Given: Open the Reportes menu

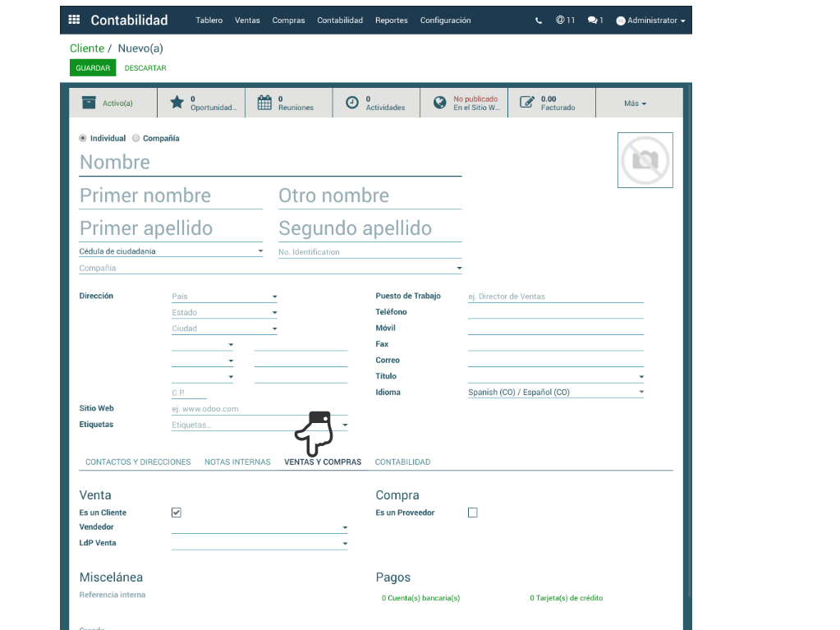Looking at the screenshot, I should tap(391, 21).
